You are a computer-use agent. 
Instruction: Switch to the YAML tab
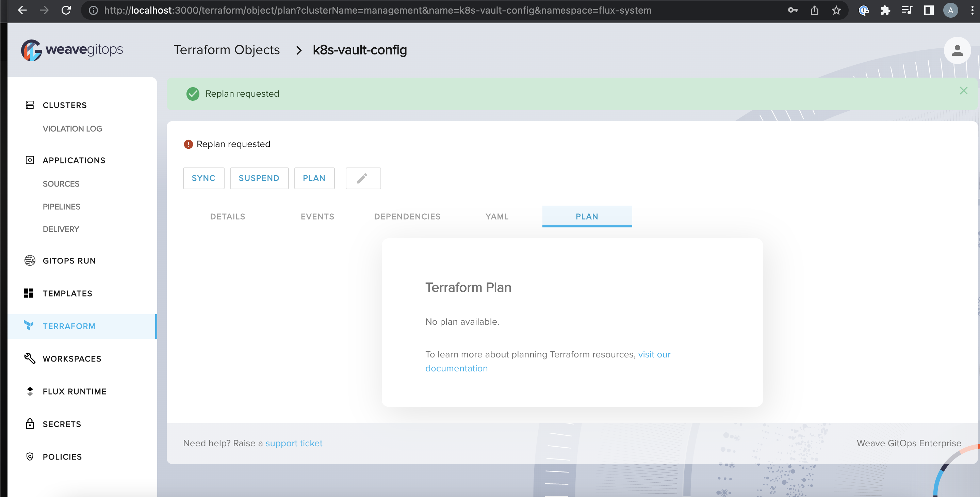click(x=497, y=217)
